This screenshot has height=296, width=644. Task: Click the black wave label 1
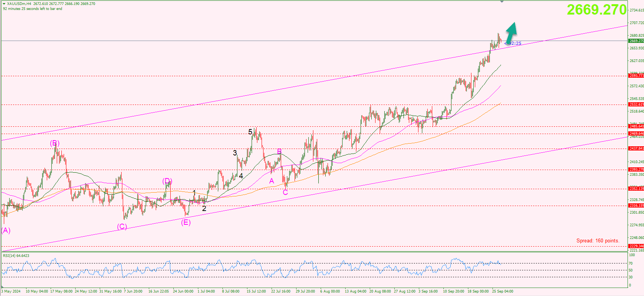[194, 193]
